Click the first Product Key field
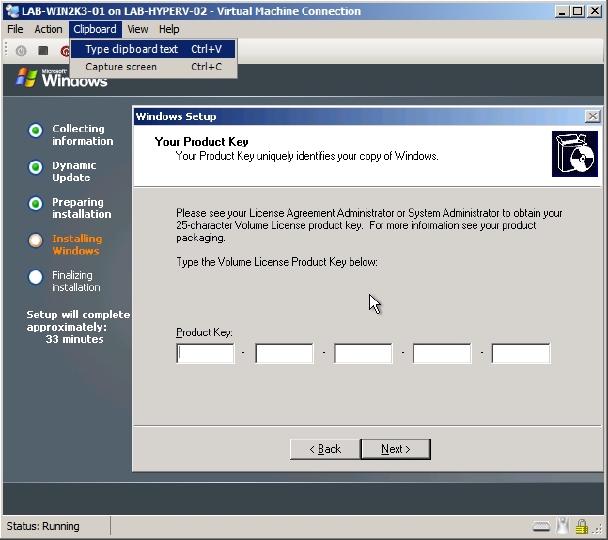Image resolution: width=608 pixels, height=540 pixels. click(205, 354)
